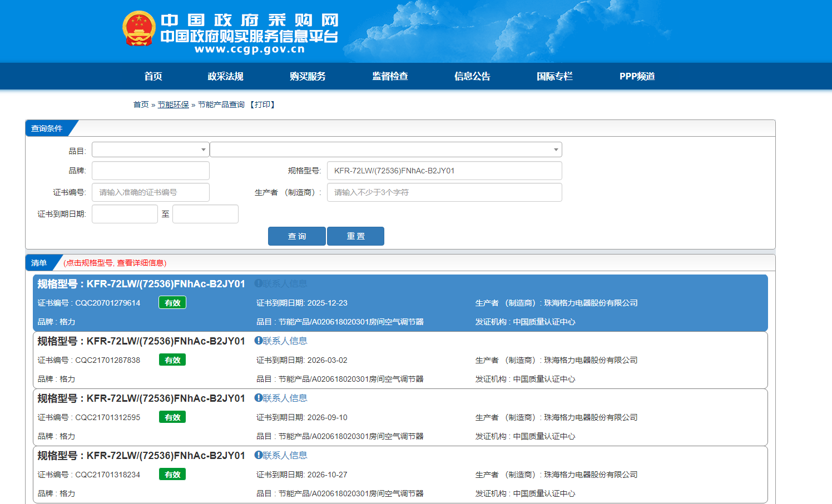832x504 pixels.
Task: Open 政采法规 navigation menu
Action: 225,76
